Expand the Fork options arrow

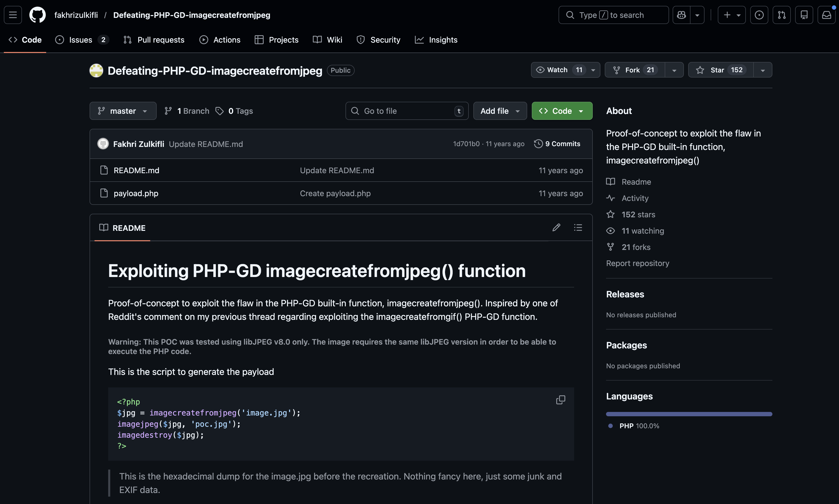coord(674,70)
